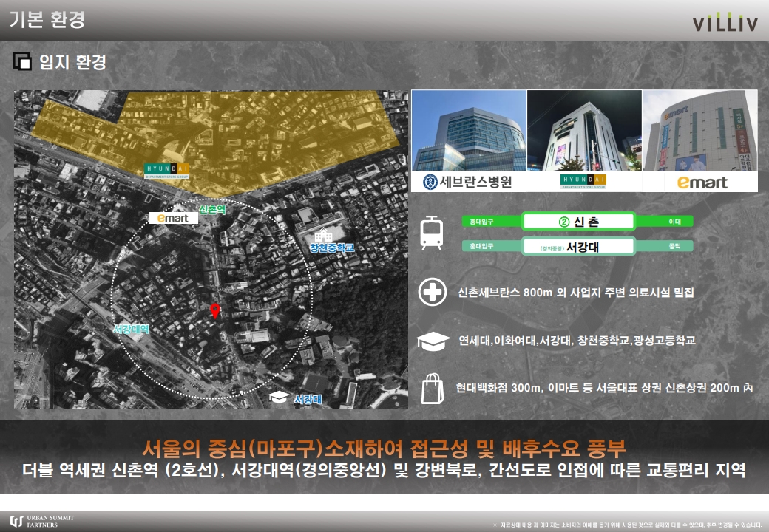Click the shopping bag icon

(433, 389)
